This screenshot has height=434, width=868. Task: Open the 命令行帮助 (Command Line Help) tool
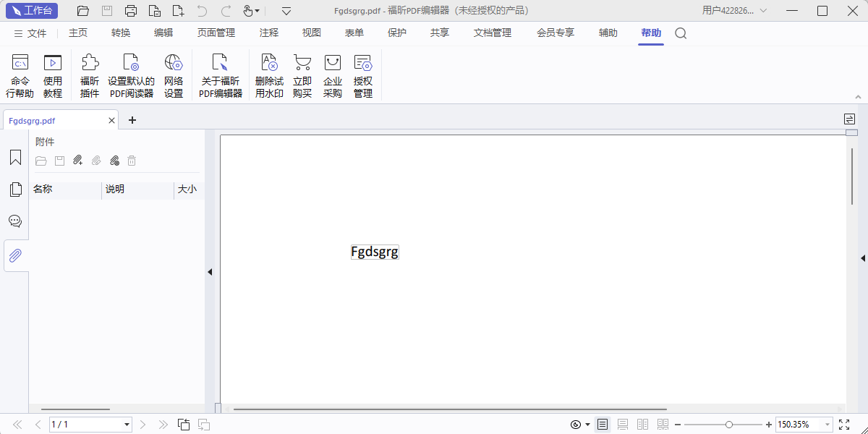click(20, 75)
